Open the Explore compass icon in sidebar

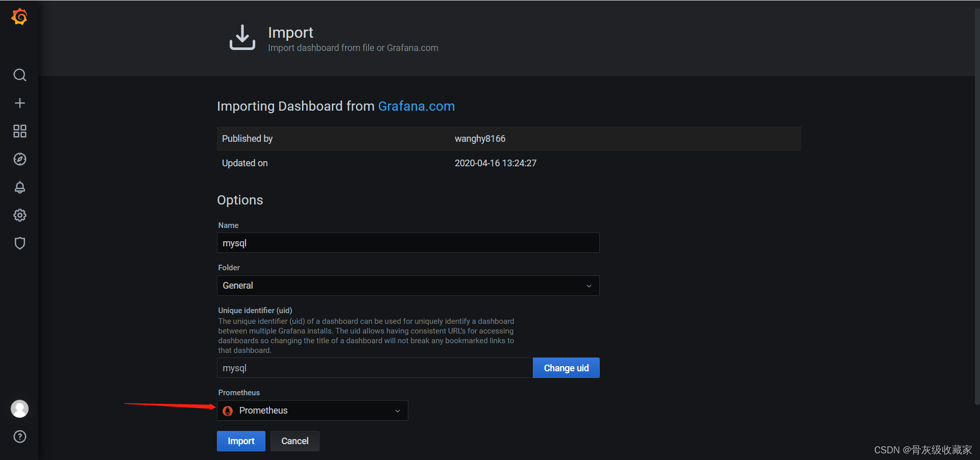[x=19, y=159]
